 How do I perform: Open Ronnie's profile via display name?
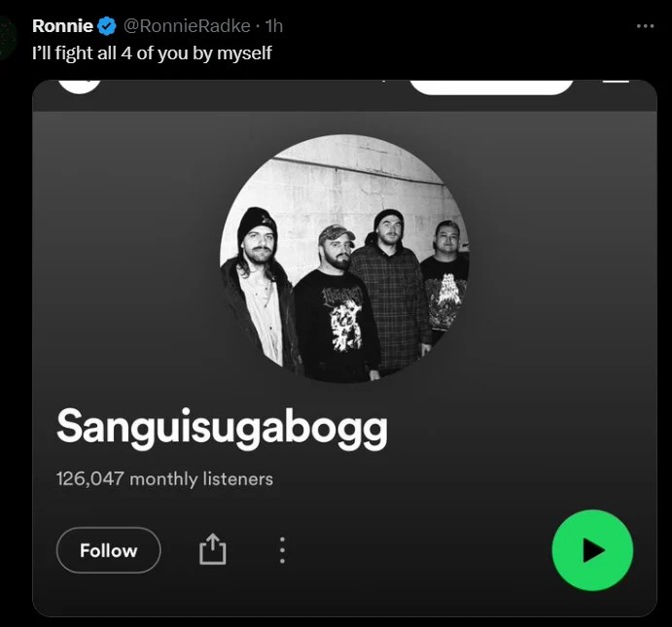62,26
